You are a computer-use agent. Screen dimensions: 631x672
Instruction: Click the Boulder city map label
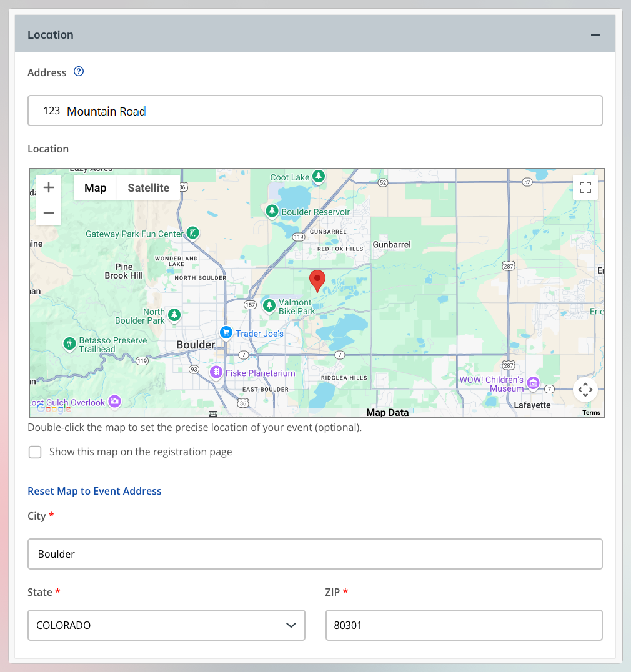point(196,345)
